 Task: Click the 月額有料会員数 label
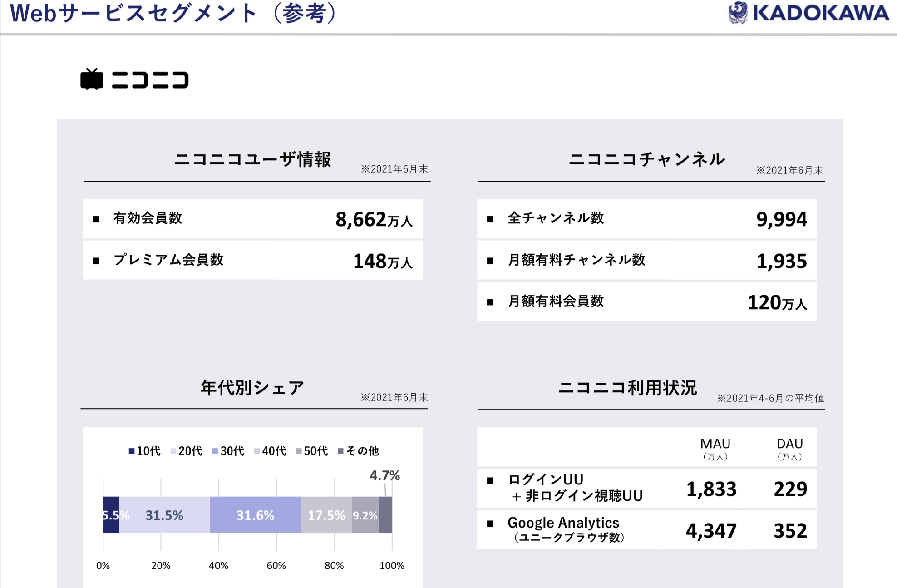[556, 301]
